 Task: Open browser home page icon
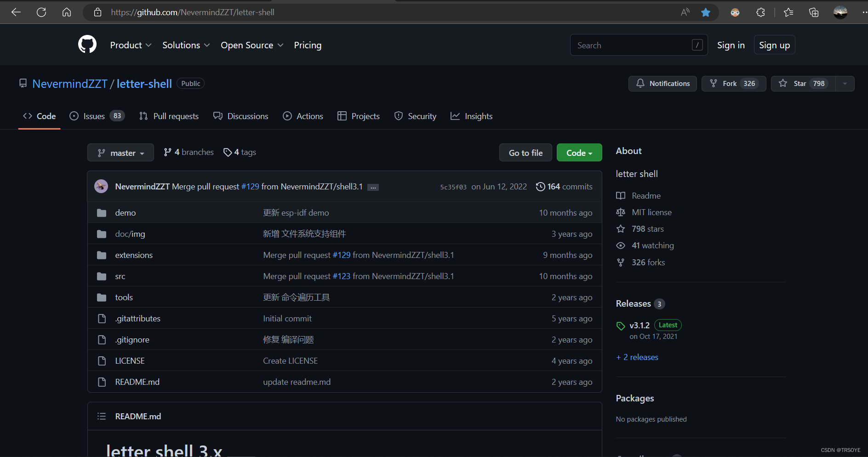(67, 12)
